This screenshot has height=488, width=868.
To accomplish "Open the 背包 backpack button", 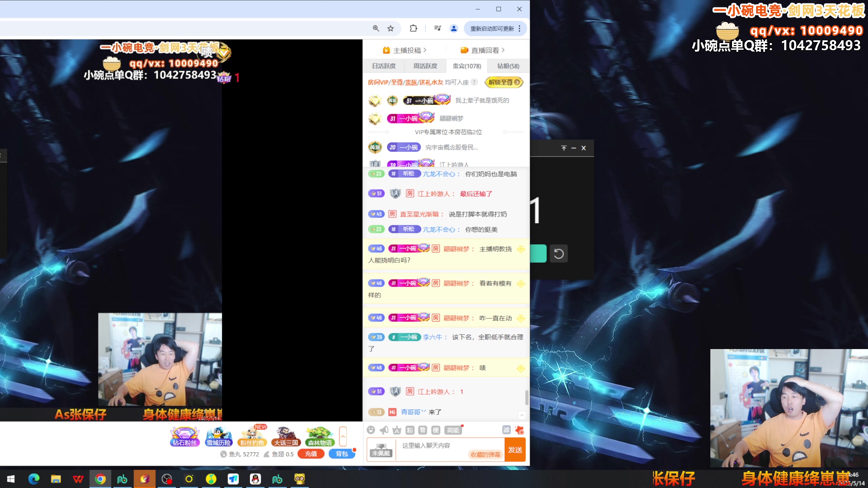I will 342,454.
